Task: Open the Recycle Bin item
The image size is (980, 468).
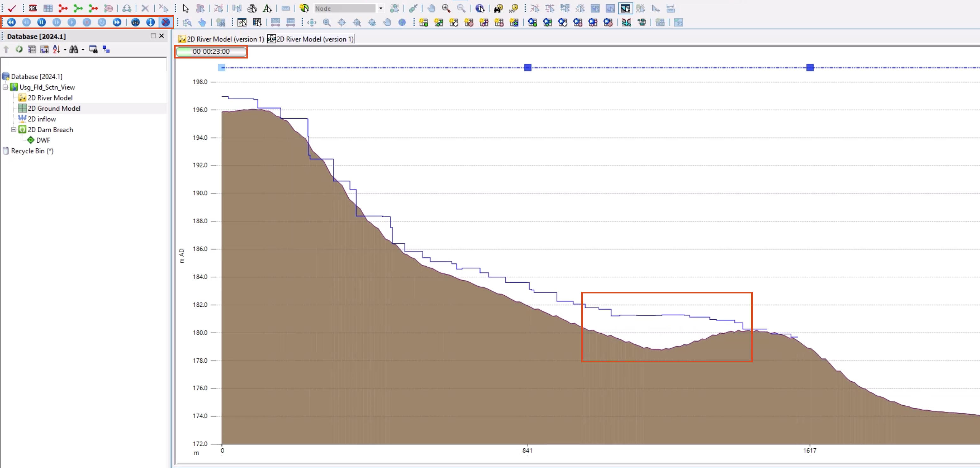Action: click(32, 151)
